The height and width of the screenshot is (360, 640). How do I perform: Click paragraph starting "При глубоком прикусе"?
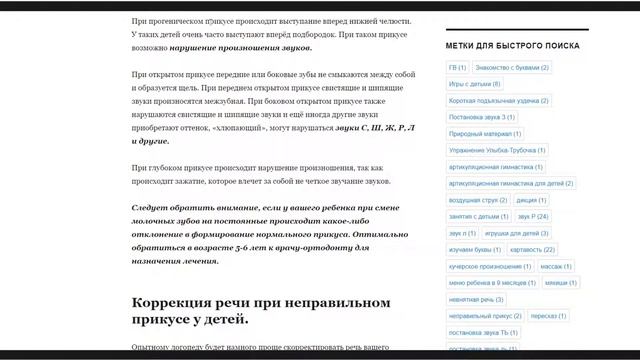[x=261, y=174]
